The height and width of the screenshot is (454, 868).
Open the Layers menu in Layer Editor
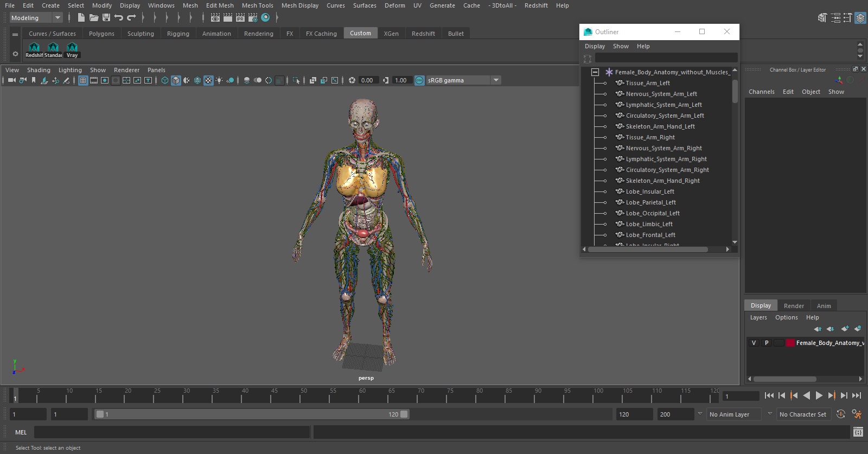click(758, 317)
